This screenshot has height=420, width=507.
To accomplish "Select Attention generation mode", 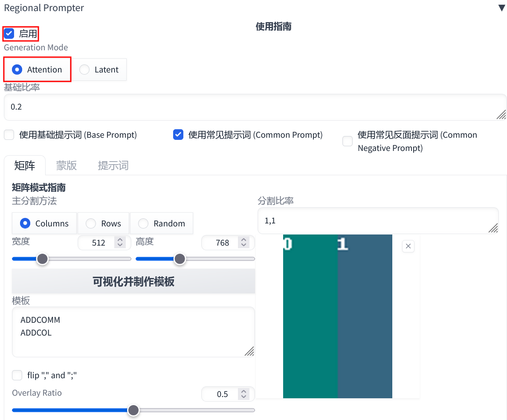I will [17, 70].
